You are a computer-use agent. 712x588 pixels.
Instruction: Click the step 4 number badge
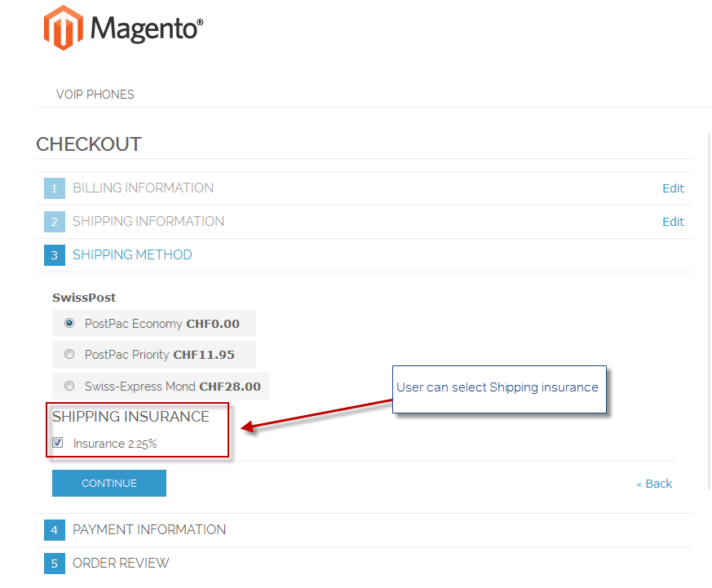coord(55,530)
